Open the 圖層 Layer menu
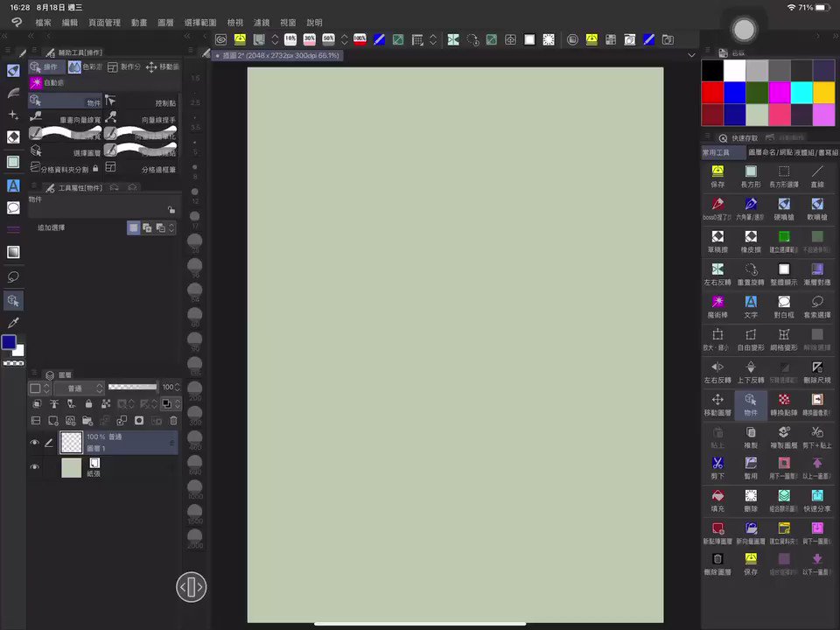Screen dimensions: 840x630 click(x=165, y=23)
